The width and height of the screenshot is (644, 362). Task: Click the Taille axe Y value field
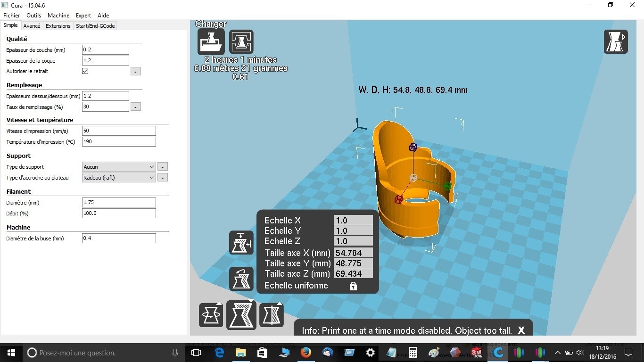click(353, 263)
